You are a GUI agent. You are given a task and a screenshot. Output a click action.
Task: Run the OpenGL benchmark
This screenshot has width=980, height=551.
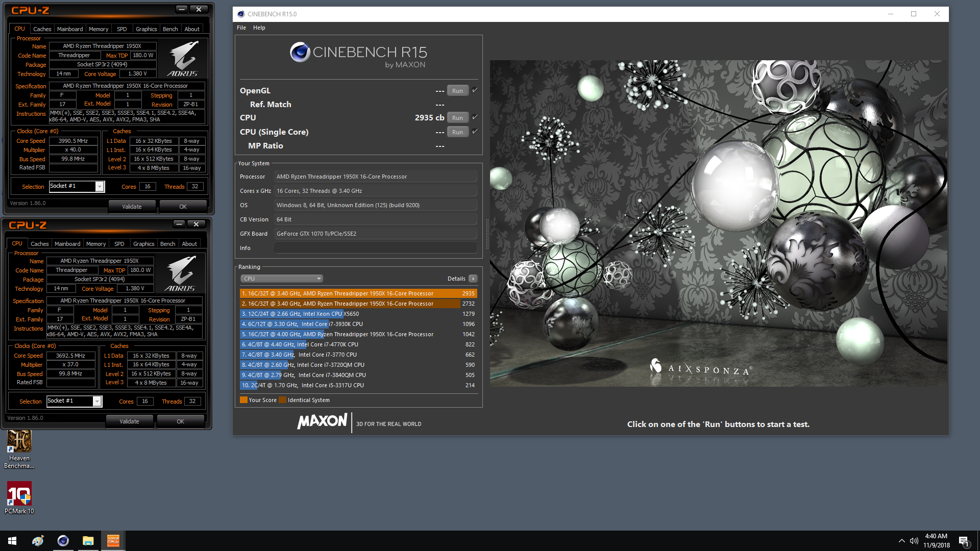(x=457, y=91)
